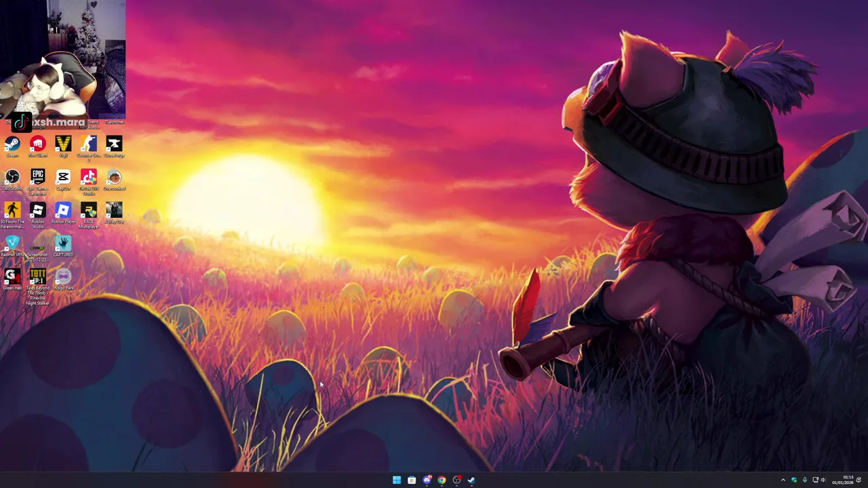Image resolution: width=868 pixels, height=488 pixels.
Task: Select the Green Hell desktop icon
Action: click(12, 279)
